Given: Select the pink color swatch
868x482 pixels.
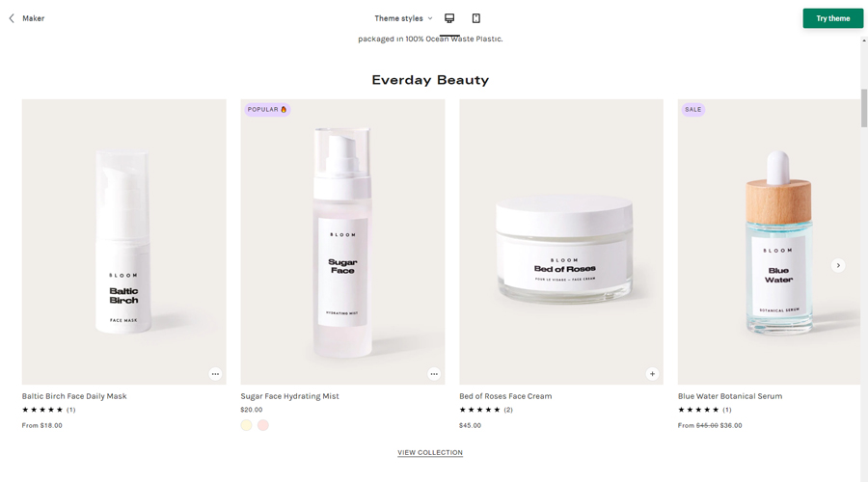Looking at the screenshot, I should coord(263,425).
